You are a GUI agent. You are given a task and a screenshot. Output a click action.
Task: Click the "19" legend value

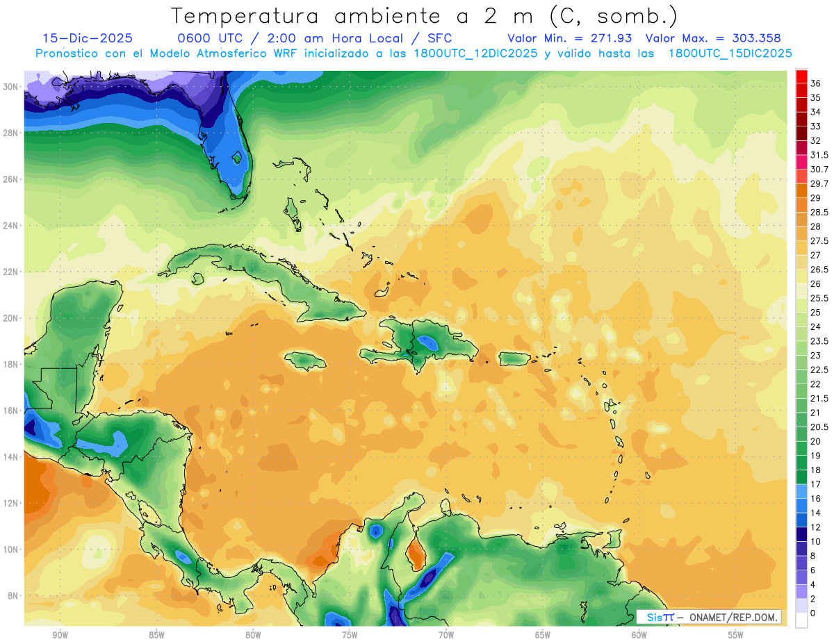pyautogui.click(x=816, y=456)
